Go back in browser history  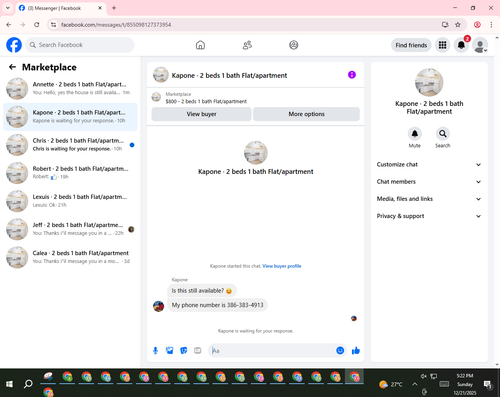9,25
